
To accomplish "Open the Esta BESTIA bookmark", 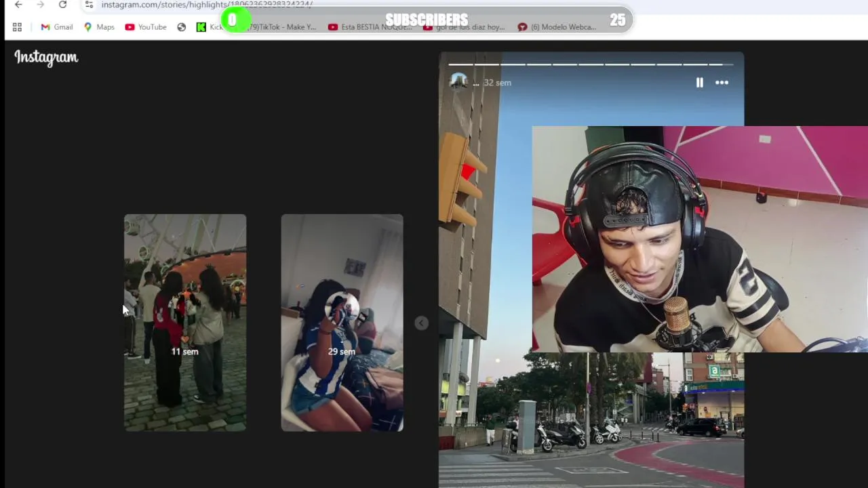I will pos(370,27).
